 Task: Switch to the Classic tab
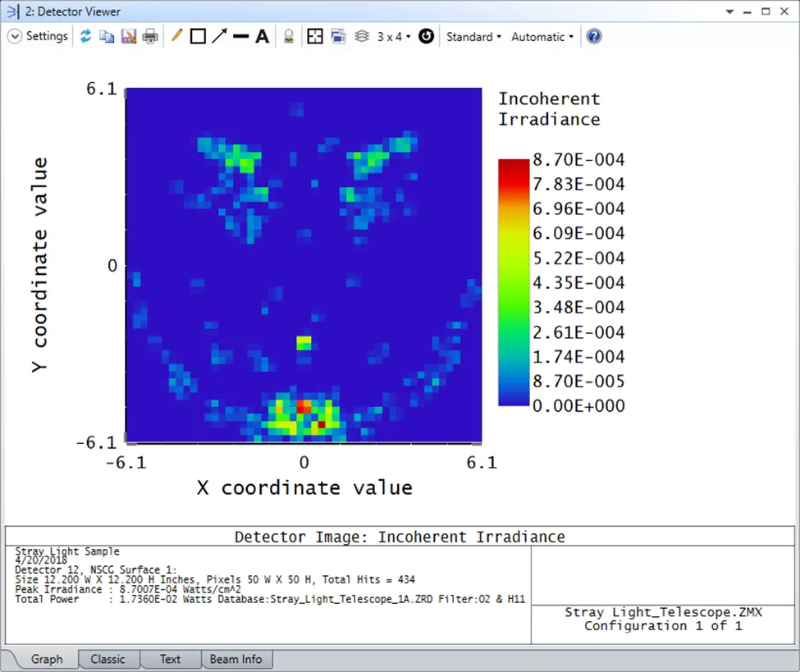click(x=107, y=659)
